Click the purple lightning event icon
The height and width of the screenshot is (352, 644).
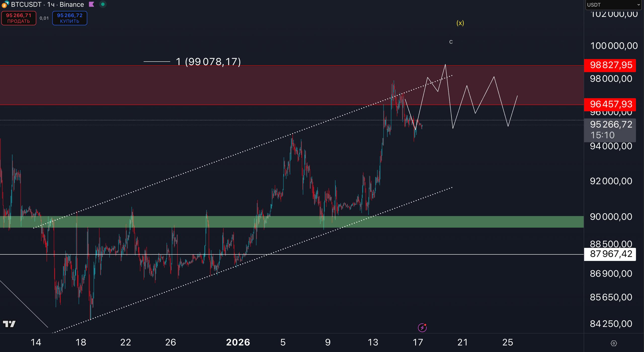(x=422, y=327)
